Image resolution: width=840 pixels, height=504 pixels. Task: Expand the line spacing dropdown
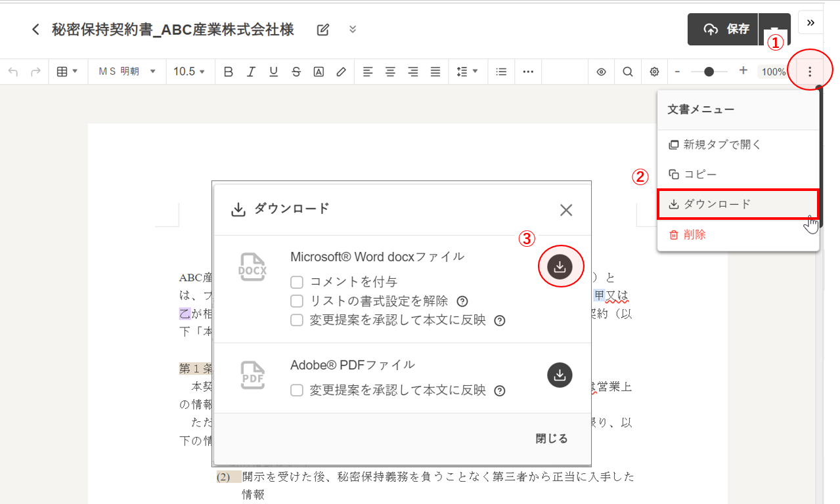tap(467, 72)
